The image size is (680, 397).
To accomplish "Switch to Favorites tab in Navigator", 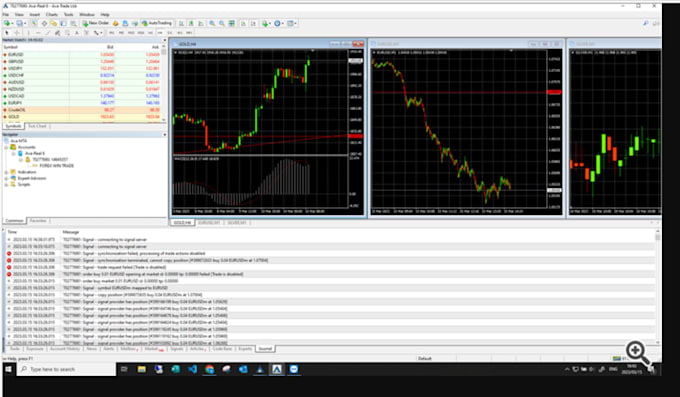I will click(38, 221).
